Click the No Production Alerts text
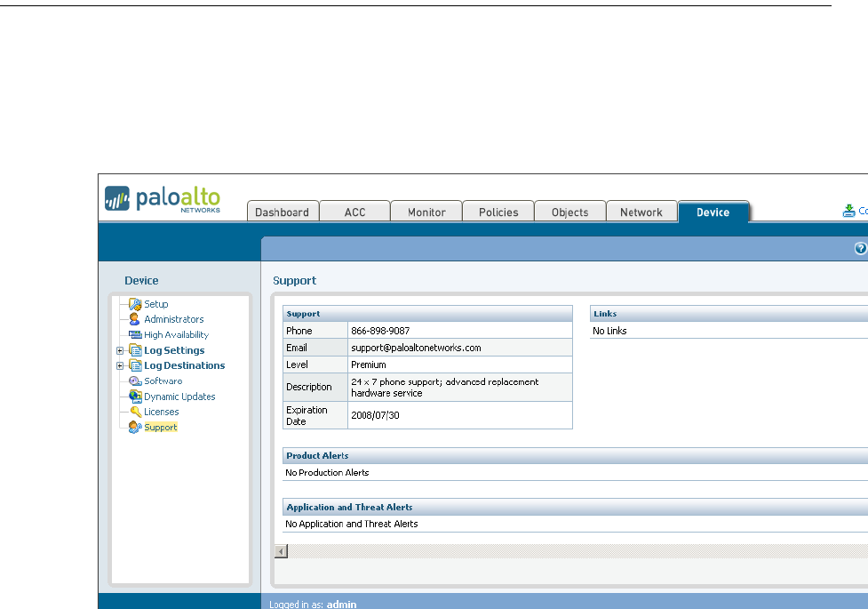Screen dimensions: 868x609 pos(327,473)
